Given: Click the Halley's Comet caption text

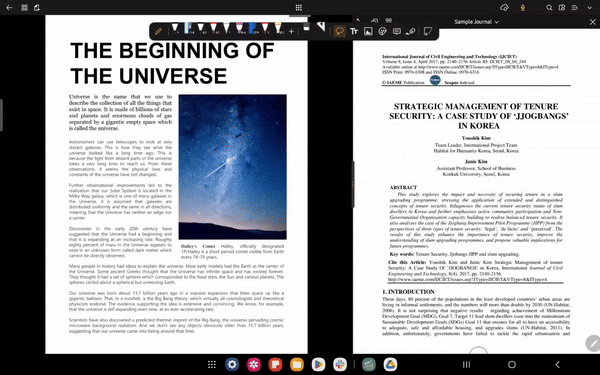Looking at the screenshot, I should coord(232,251).
